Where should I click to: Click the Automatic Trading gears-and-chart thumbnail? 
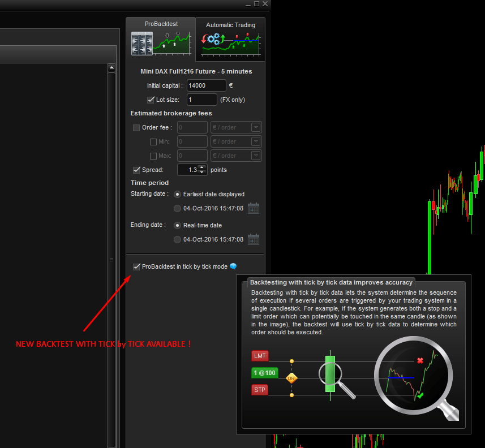point(230,45)
